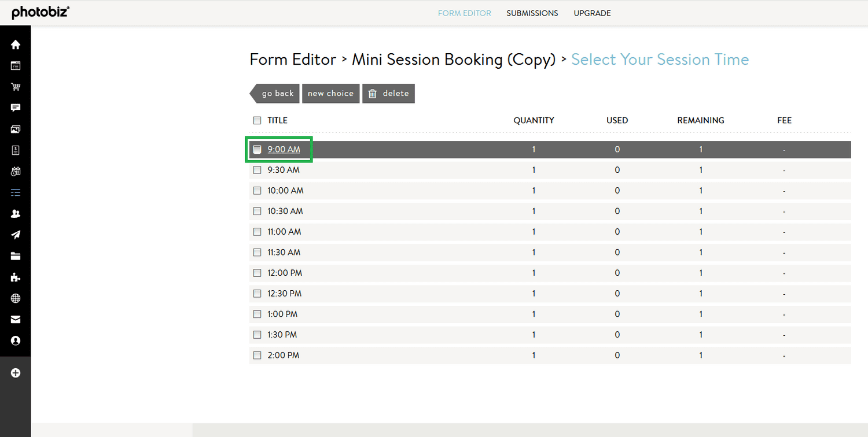The image size is (868, 437).
Task: Open the chat messages icon in sidebar
Action: tap(15, 108)
